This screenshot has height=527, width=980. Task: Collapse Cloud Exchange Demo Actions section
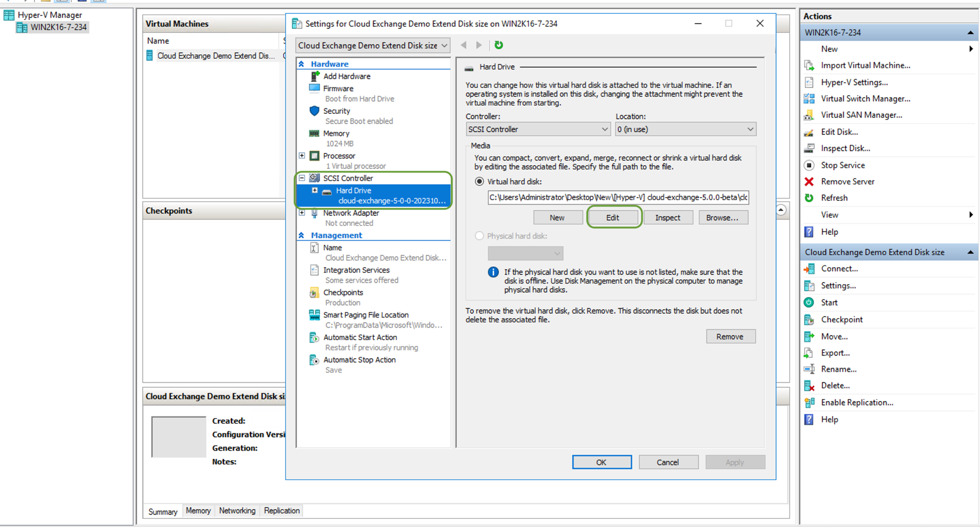click(x=970, y=252)
